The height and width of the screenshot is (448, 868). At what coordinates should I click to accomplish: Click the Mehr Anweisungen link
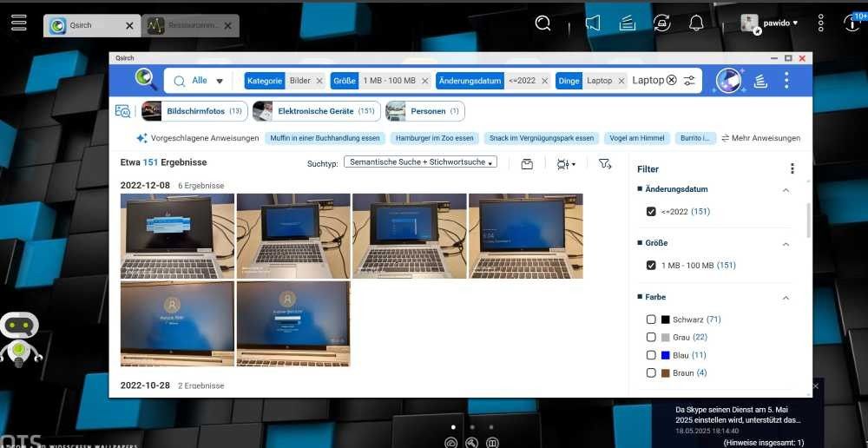(x=760, y=138)
